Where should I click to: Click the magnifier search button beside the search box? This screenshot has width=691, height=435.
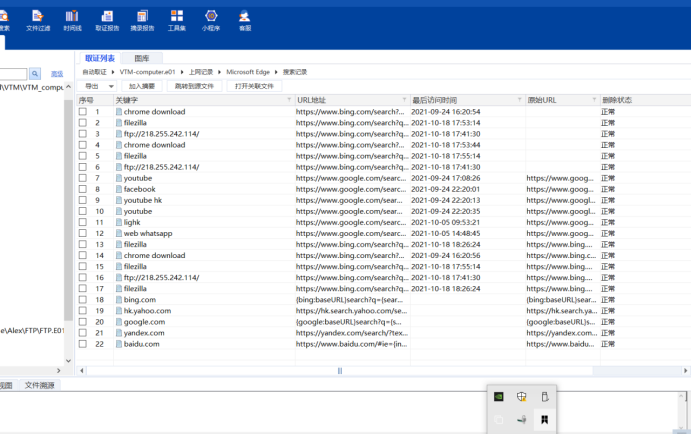pos(35,74)
